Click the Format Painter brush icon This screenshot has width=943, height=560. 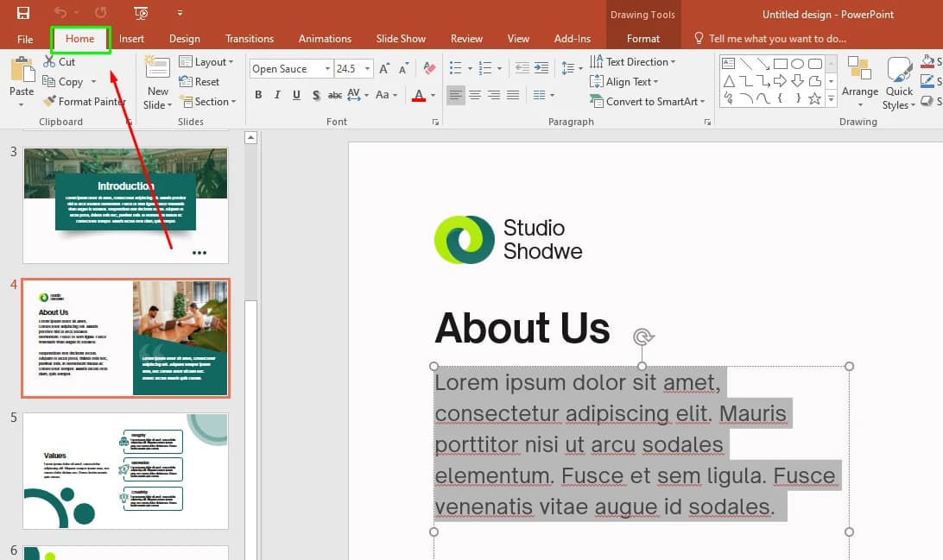(49, 101)
